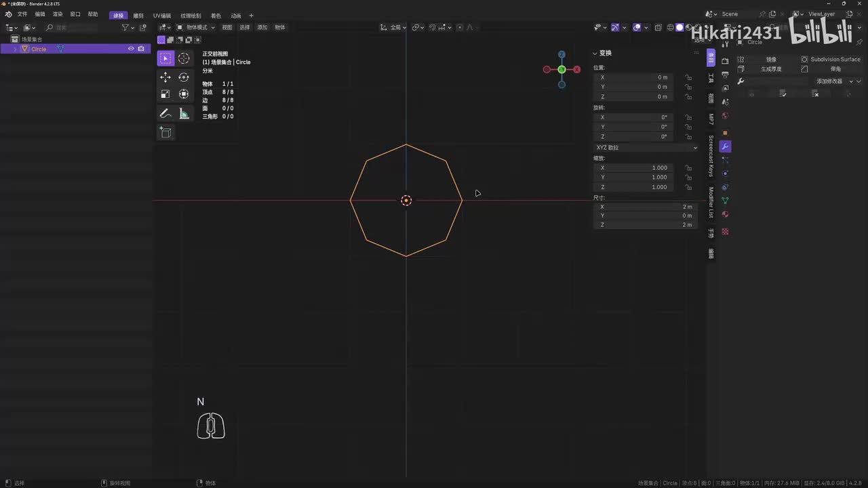Click the location X value field
Image resolution: width=868 pixels, height=488 pixels.
tap(633, 77)
